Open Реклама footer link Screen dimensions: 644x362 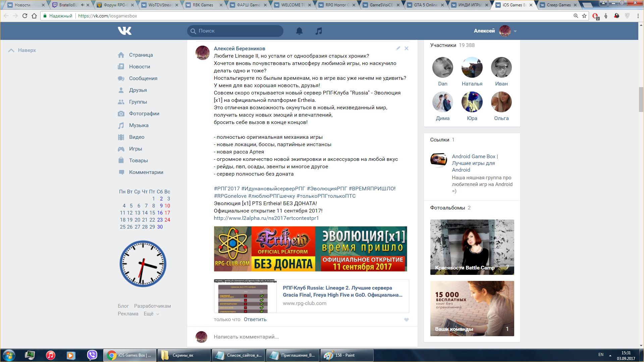tap(128, 314)
